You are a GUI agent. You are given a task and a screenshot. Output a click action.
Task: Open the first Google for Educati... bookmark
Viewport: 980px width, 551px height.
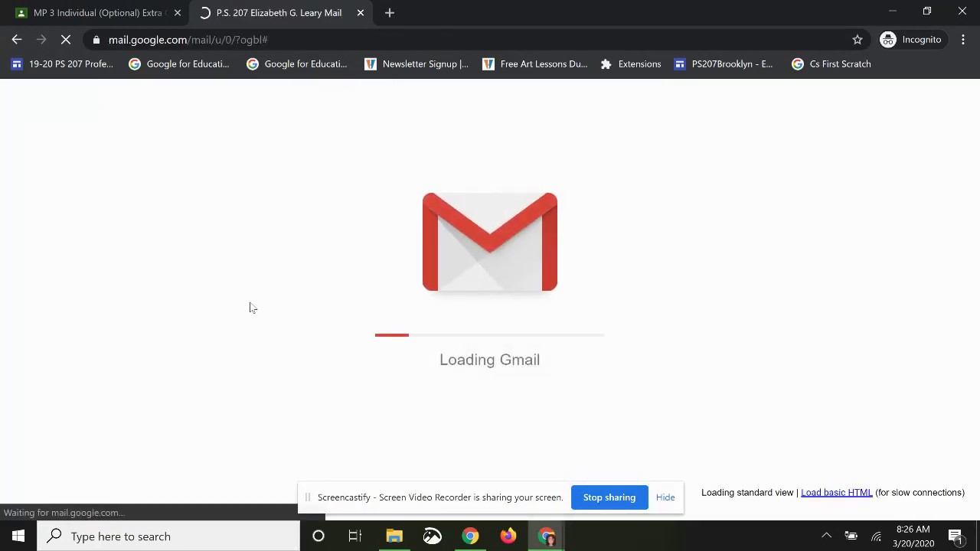click(179, 64)
